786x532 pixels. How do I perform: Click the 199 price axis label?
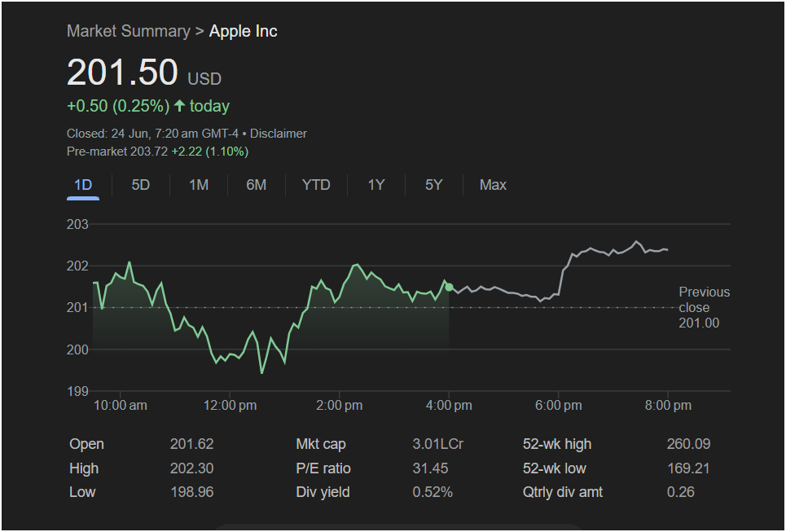point(77,391)
